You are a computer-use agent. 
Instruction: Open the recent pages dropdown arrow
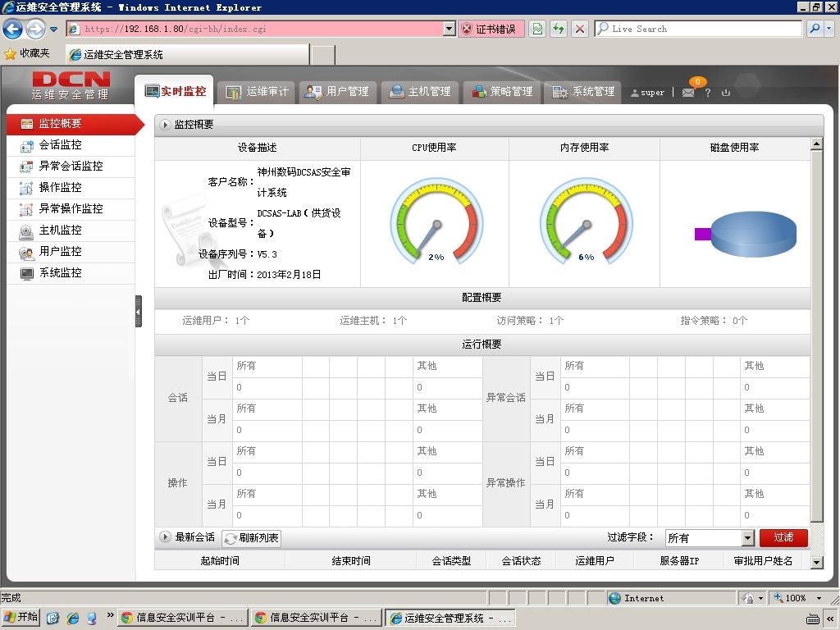click(x=53, y=30)
